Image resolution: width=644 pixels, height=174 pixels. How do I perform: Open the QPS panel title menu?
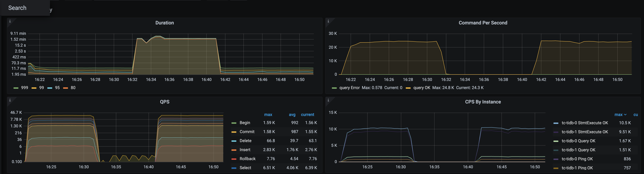165,102
